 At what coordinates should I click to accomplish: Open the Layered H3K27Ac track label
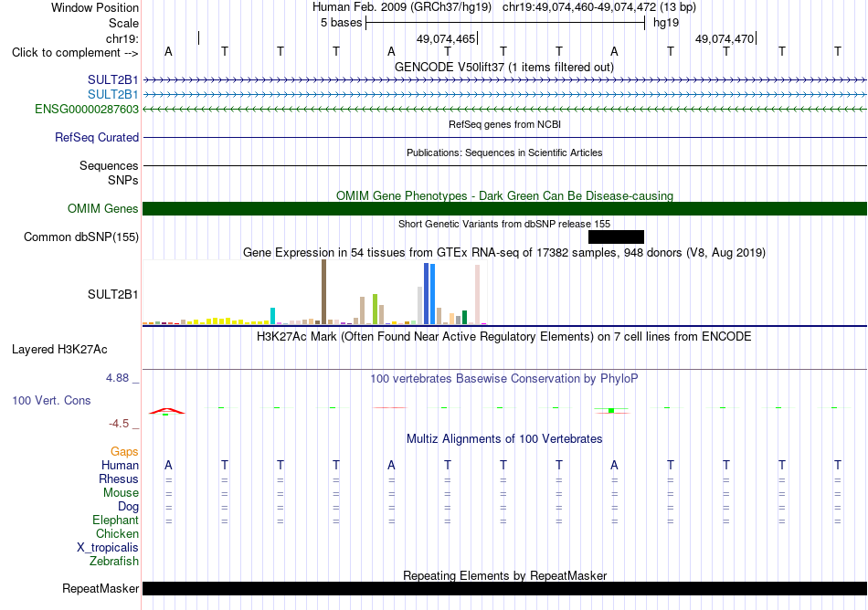click(x=59, y=350)
